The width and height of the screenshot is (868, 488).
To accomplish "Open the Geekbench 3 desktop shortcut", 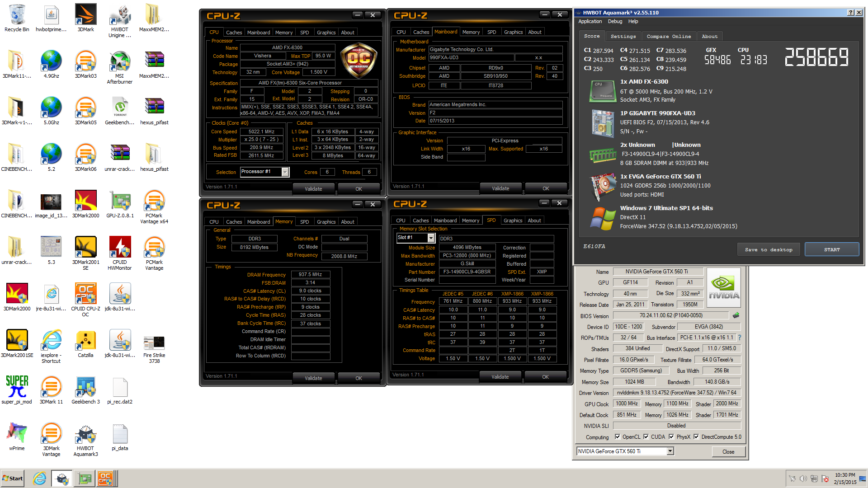I will click(x=85, y=390).
